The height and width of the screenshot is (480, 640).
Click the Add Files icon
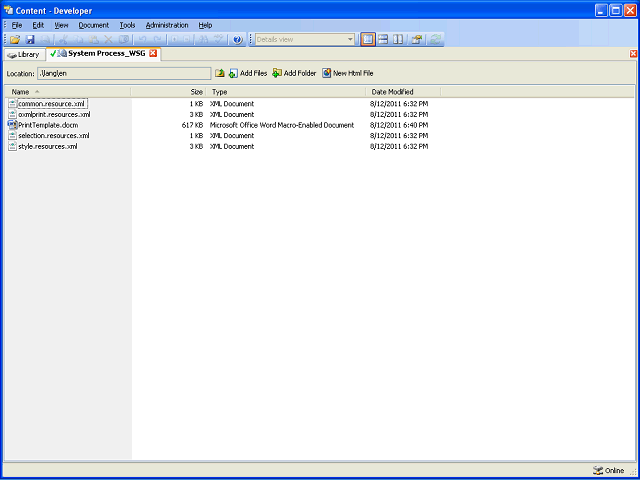point(233,73)
